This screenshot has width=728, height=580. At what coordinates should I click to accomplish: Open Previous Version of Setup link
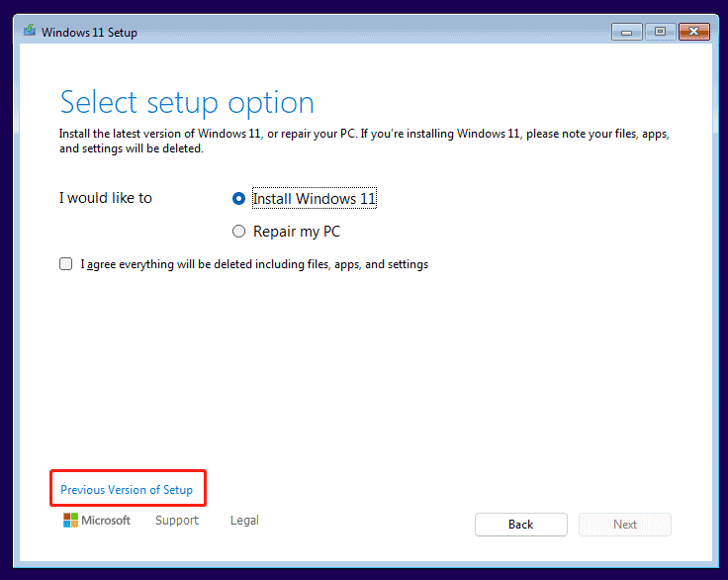click(127, 490)
